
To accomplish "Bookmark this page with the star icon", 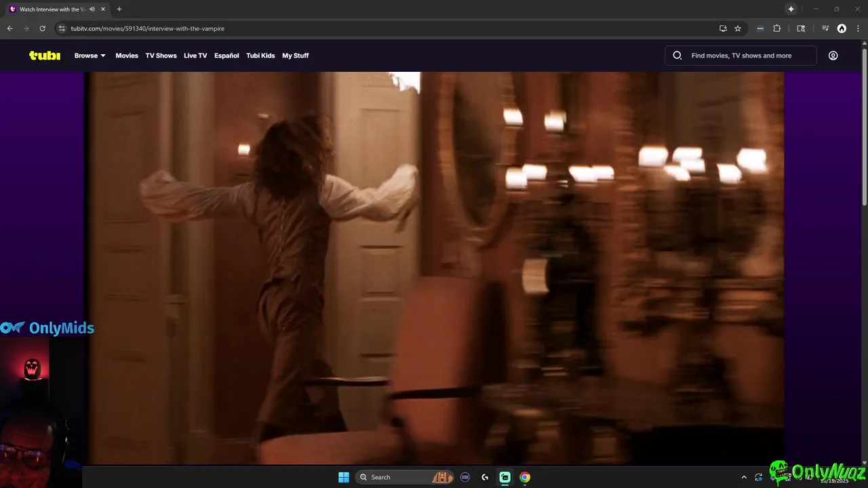I will coord(738,28).
